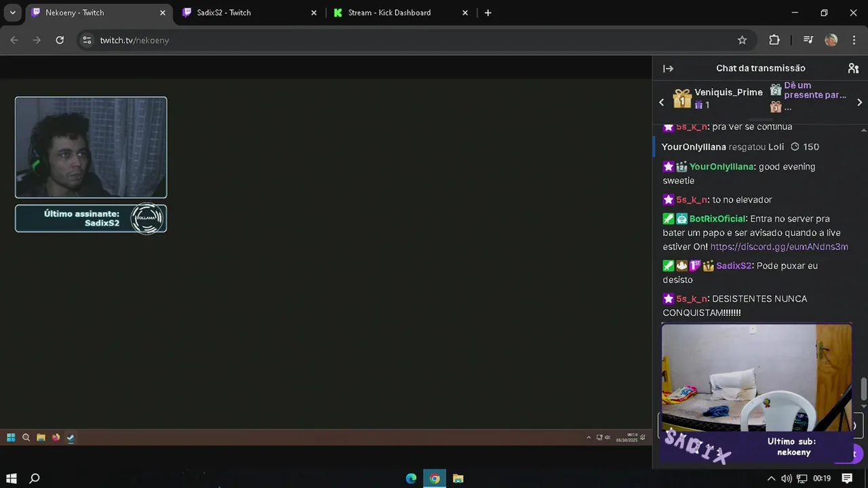The height and width of the screenshot is (488, 868).
Task: Launch Microsoft Edge from taskbar
Action: coord(411,479)
